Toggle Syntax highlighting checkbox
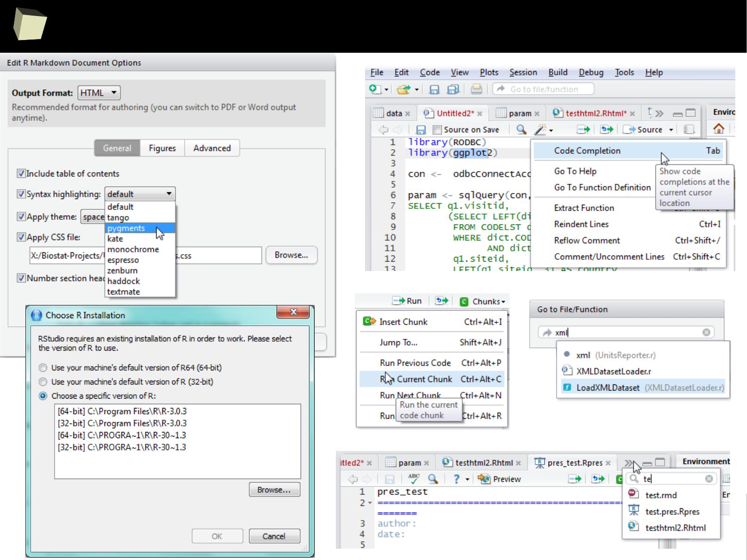This screenshot has height=560, width=747. point(21,194)
